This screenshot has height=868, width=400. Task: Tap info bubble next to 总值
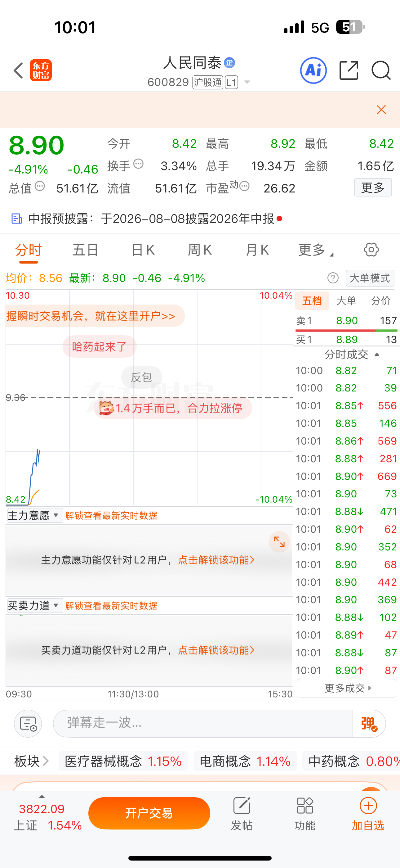click(x=40, y=186)
